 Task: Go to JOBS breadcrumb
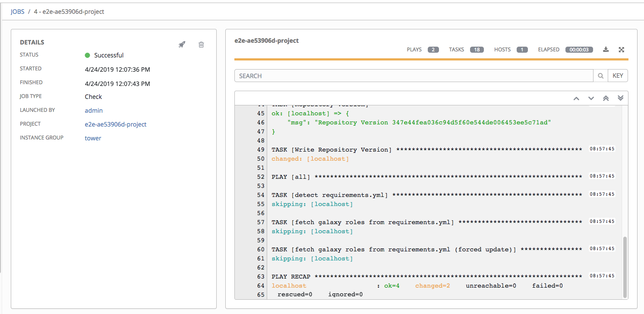point(18,12)
